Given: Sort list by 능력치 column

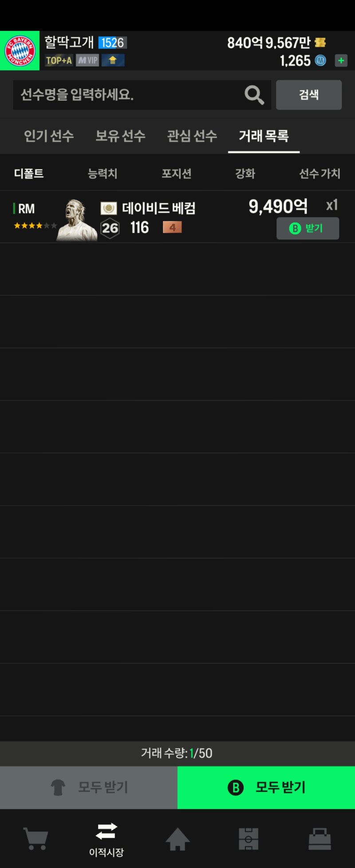Looking at the screenshot, I should (x=103, y=174).
